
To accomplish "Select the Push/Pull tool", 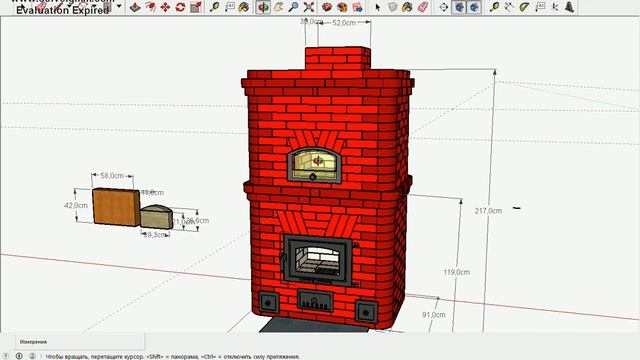I will point(135,7).
